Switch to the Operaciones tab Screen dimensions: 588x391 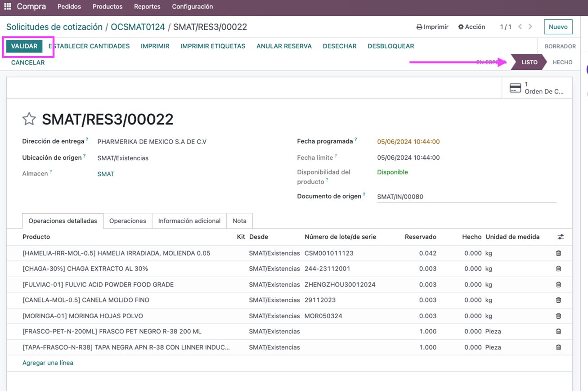(128, 221)
